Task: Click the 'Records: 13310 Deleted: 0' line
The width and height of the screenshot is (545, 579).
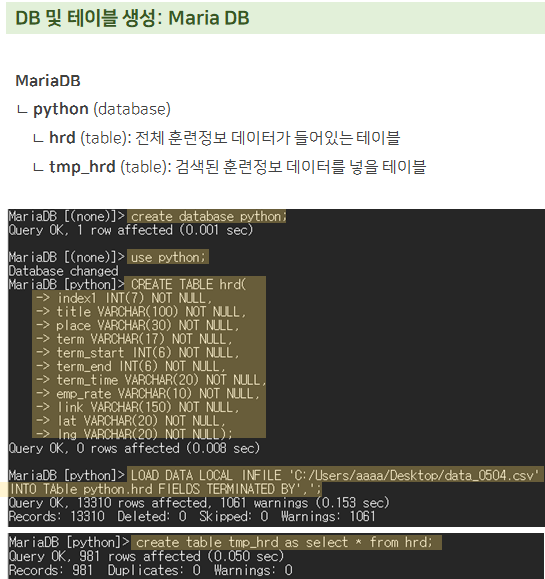Action: (192, 516)
